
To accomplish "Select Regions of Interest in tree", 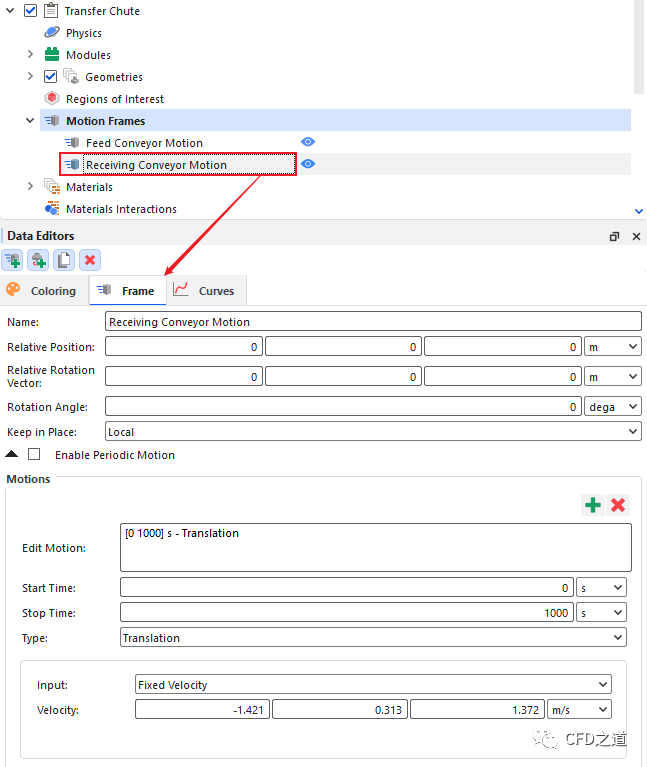I will tap(114, 99).
